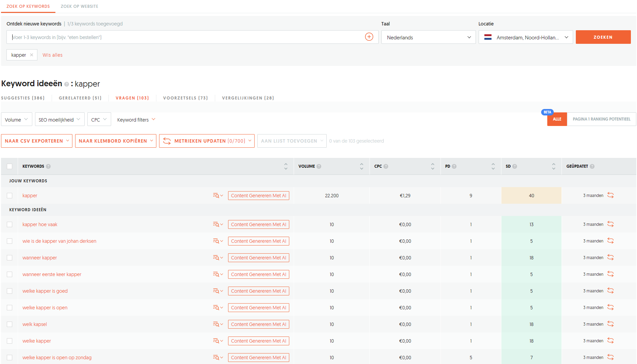Select checkbox for wie is de kapper van johan derksen
This screenshot has height=364, width=637.
point(10,241)
